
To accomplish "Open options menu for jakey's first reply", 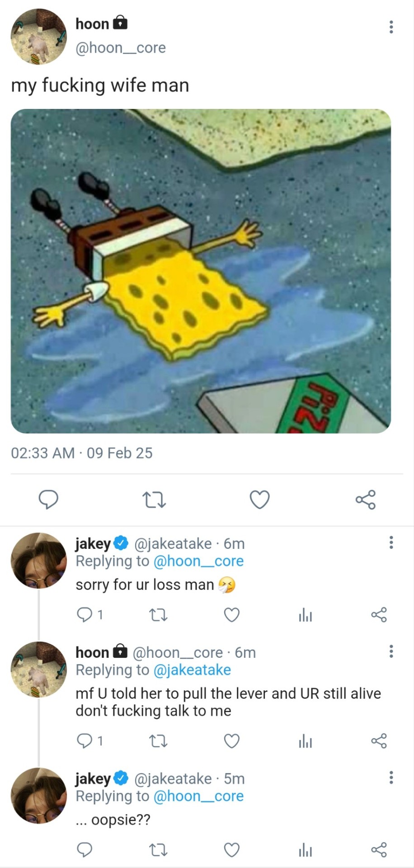I will click(391, 542).
